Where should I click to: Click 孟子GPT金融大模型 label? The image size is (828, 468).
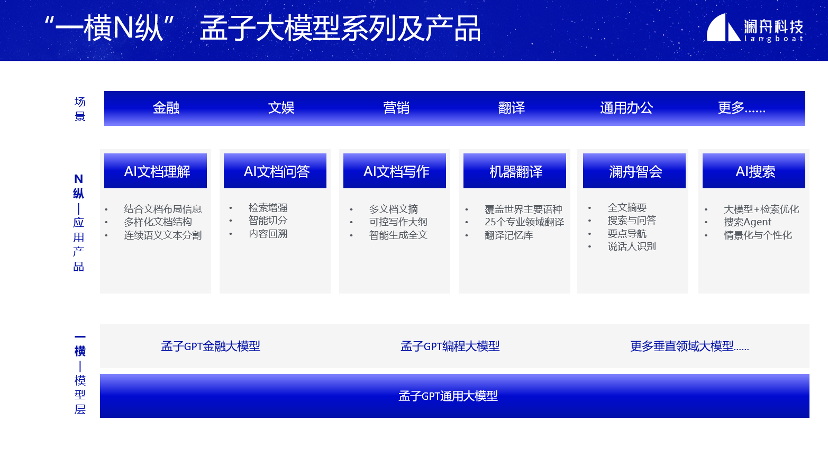pos(210,346)
